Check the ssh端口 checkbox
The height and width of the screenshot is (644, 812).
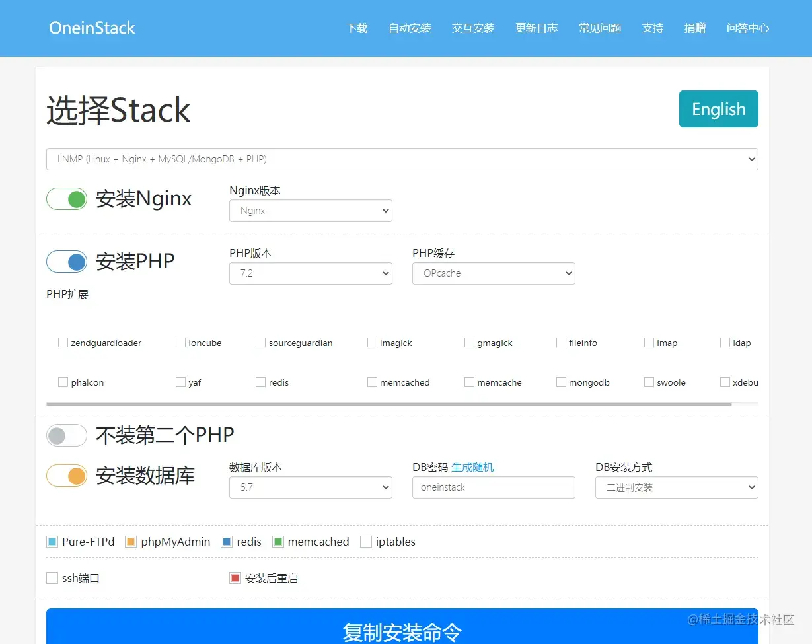(x=52, y=578)
